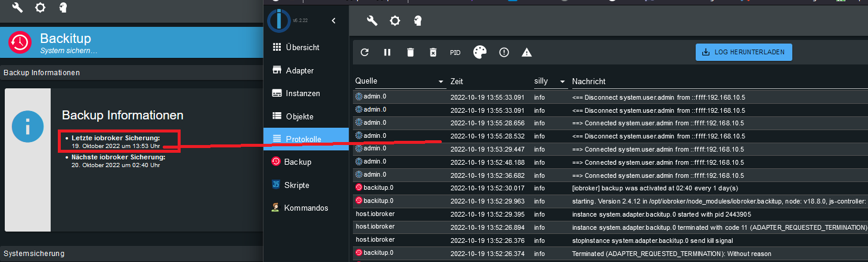Click Letzte iobroker Sicherung entry
Image resolution: width=868 pixels, height=262 pixels.
point(116,141)
